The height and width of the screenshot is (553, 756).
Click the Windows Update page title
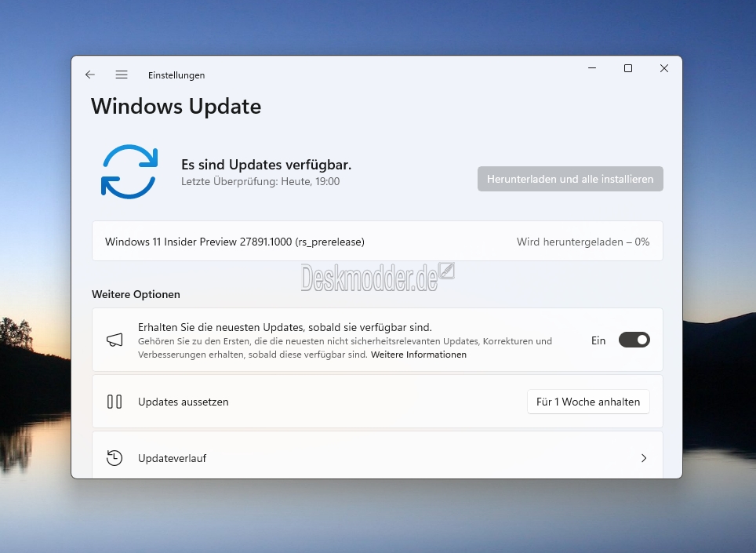(x=176, y=107)
